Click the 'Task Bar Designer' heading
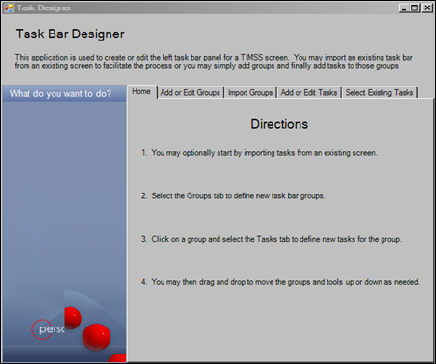The height and width of the screenshot is (364, 436). tap(70, 34)
